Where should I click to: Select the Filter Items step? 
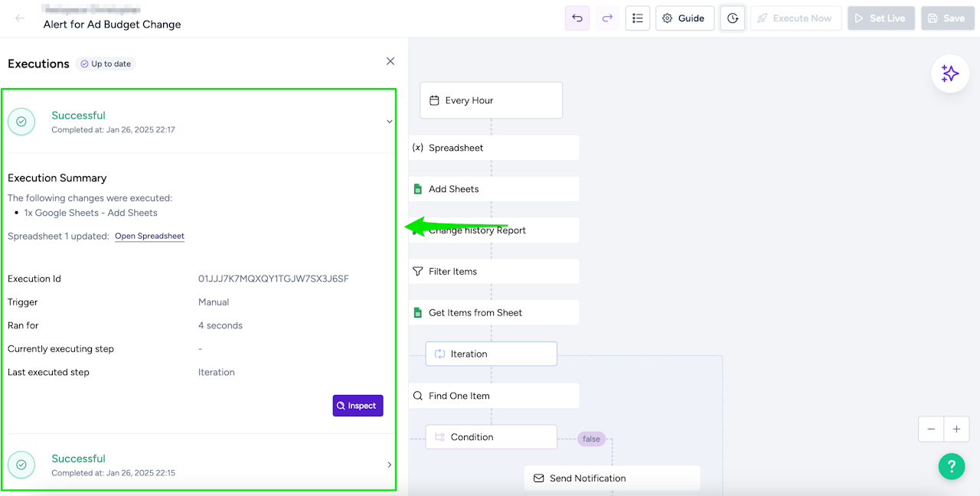tap(494, 272)
